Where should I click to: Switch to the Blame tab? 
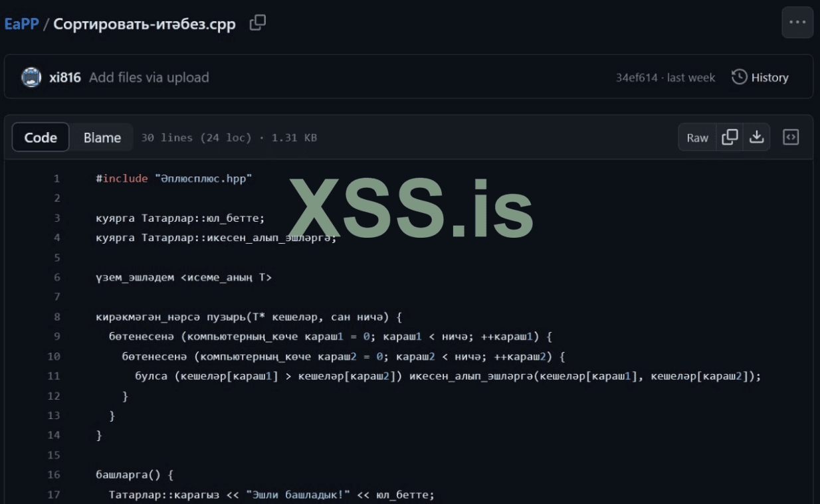102,137
